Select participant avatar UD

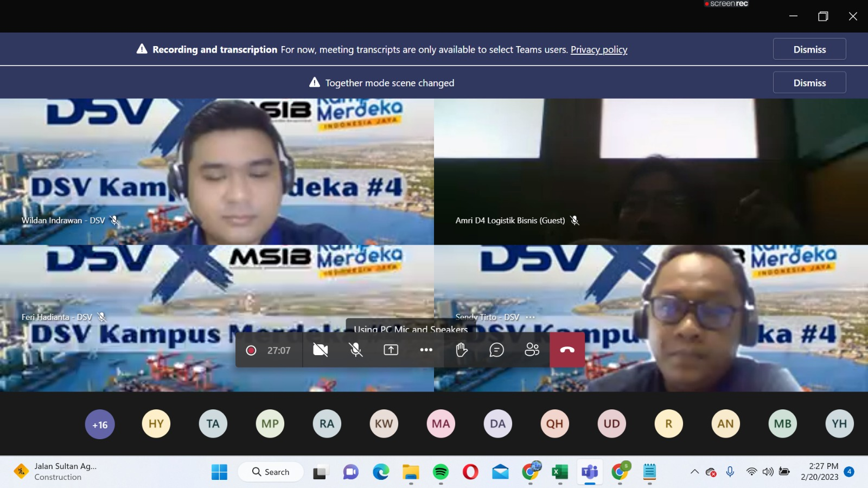pos(612,424)
